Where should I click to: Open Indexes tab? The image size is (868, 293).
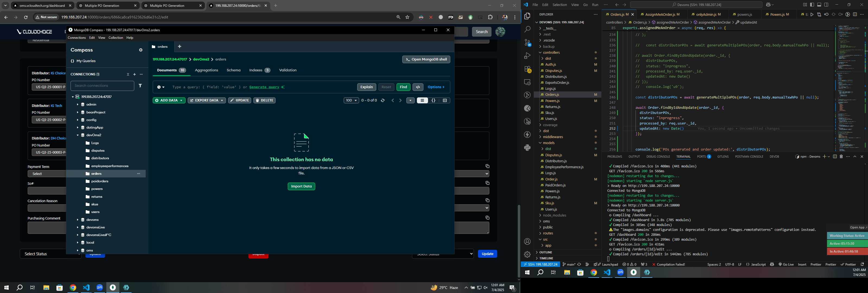(x=260, y=70)
